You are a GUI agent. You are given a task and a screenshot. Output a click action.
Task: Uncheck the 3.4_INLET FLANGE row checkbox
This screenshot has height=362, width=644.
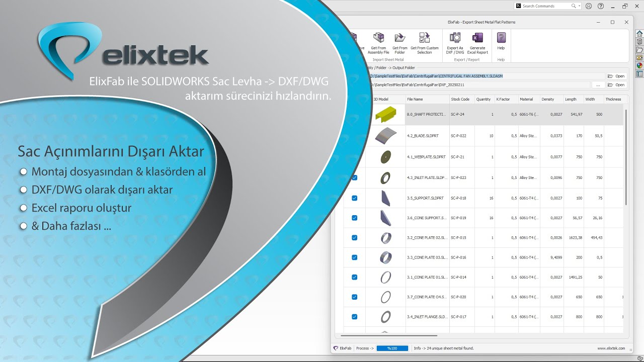(354, 317)
